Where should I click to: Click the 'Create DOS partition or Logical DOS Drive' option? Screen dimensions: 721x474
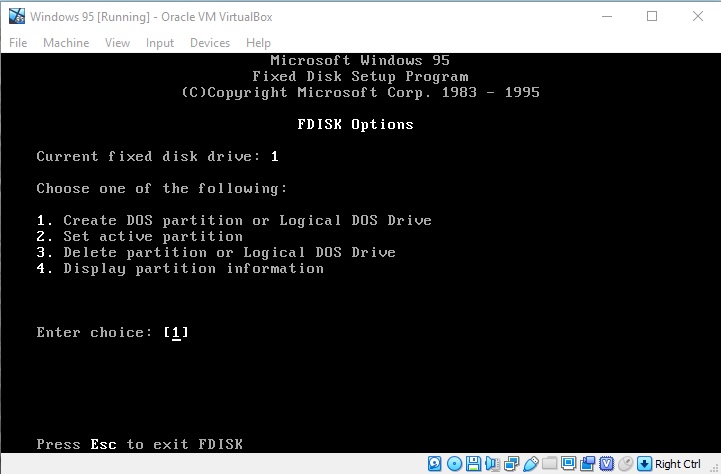234,220
